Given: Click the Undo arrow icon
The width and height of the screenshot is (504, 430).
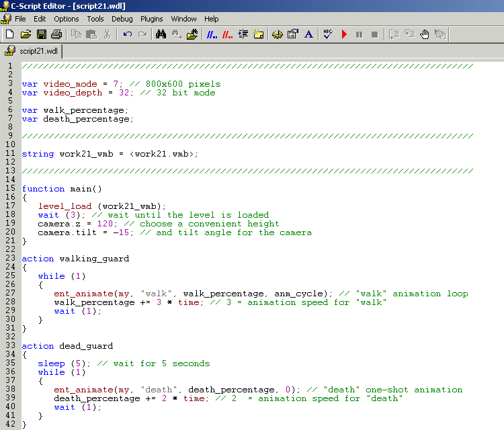Looking at the screenshot, I should tap(127, 34).
